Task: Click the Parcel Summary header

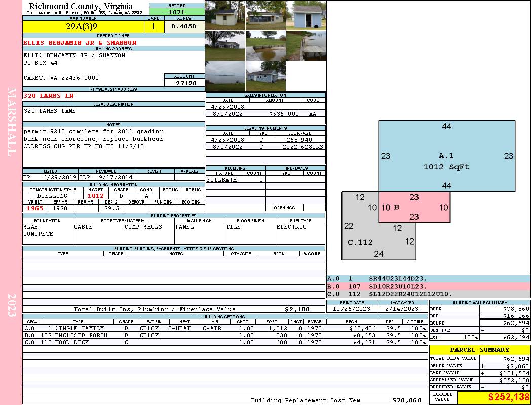Action: [x=480, y=350]
